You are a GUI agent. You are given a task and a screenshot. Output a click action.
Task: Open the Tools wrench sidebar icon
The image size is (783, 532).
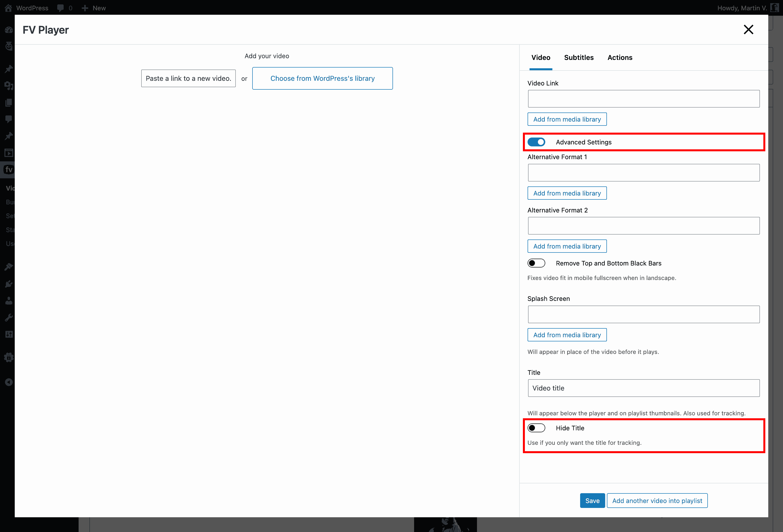click(9, 317)
